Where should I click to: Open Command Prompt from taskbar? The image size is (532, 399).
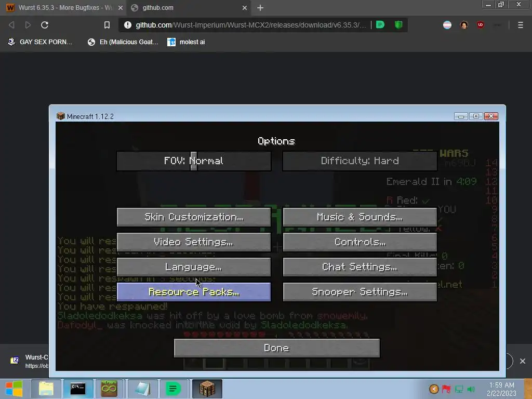78,389
